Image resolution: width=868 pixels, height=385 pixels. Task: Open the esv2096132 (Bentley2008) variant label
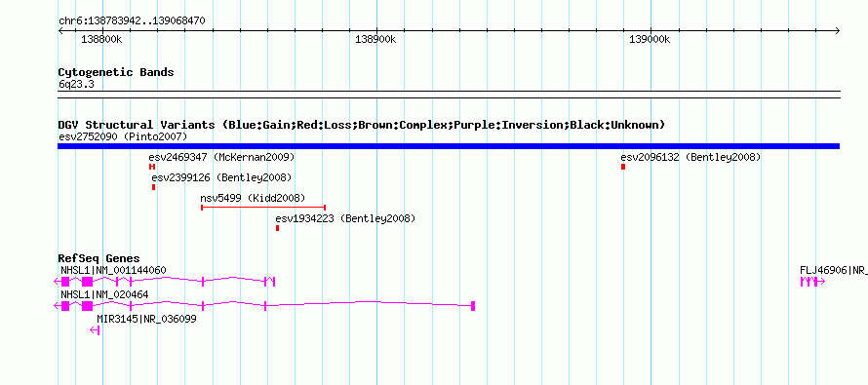point(690,158)
